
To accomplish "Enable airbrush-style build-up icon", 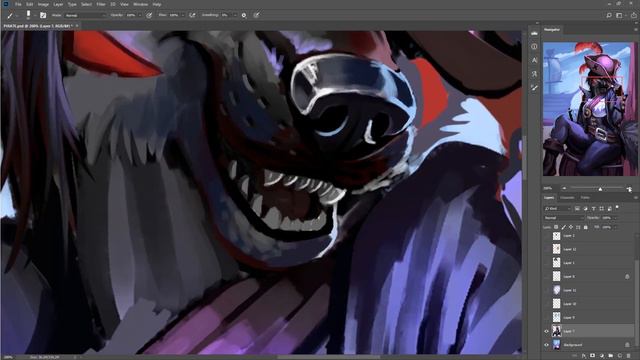I will [192, 15].
